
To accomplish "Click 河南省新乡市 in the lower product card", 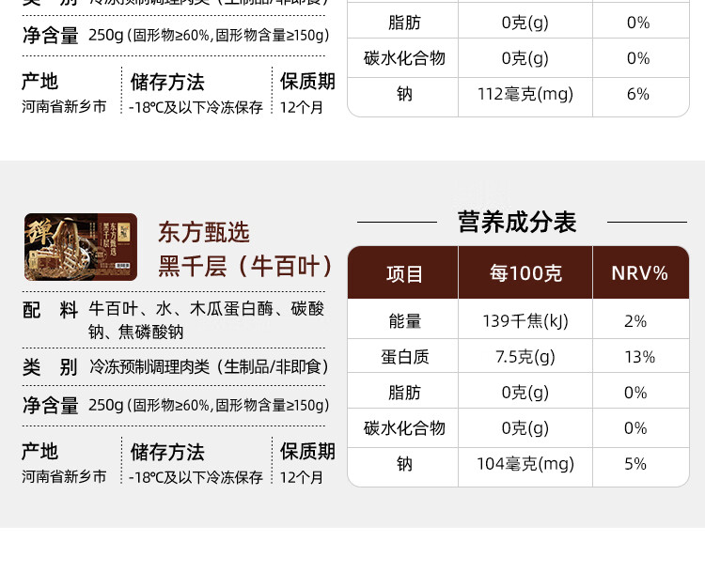I will pyautogui.click(x=64, y=477).
